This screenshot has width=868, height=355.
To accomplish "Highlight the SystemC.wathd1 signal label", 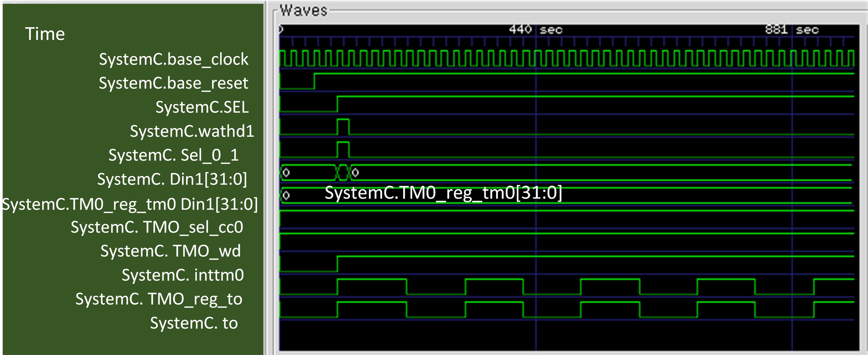I will [191, 131].
